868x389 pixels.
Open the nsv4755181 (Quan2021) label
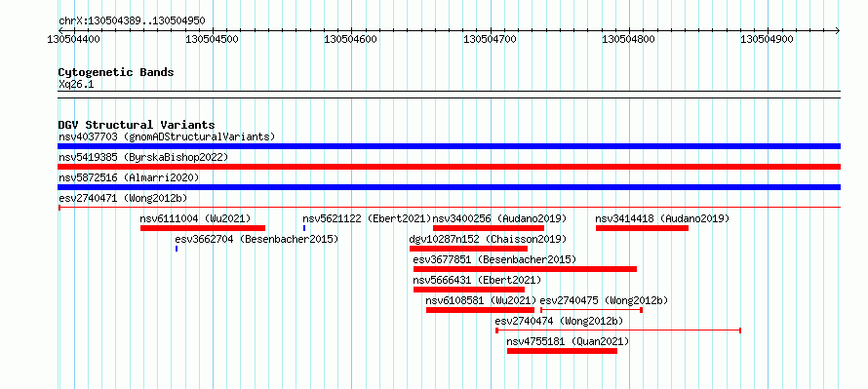(x=568, y=341)
